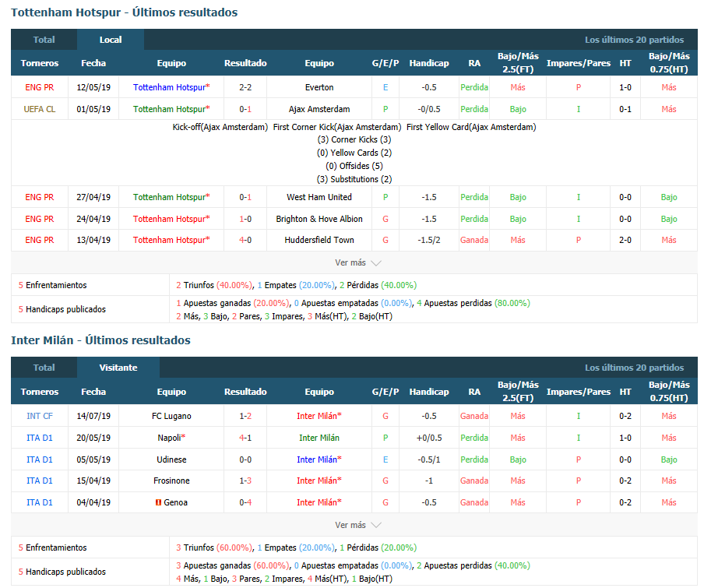Image resolution: width=704 pixels, height=588 pixels.
Task: Click date 14/07/19 cell
Action: click(x=93, y=416)
